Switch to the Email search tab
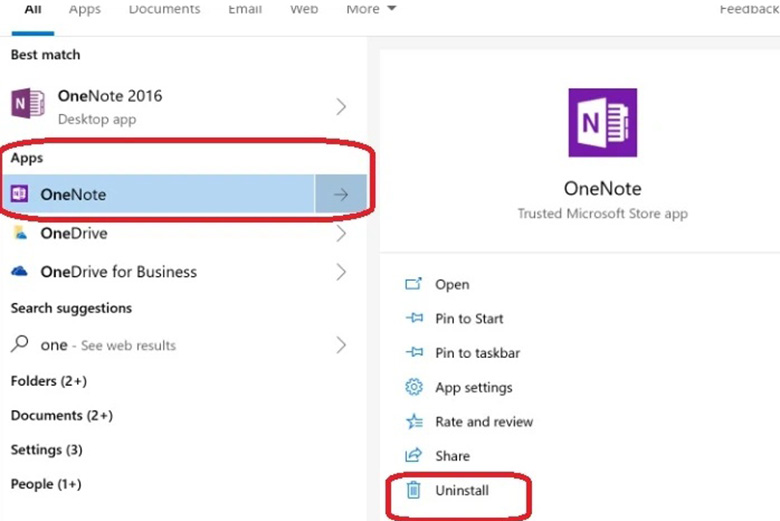The width and height of the screenshot is (780, 521). [x=245, y=8]
